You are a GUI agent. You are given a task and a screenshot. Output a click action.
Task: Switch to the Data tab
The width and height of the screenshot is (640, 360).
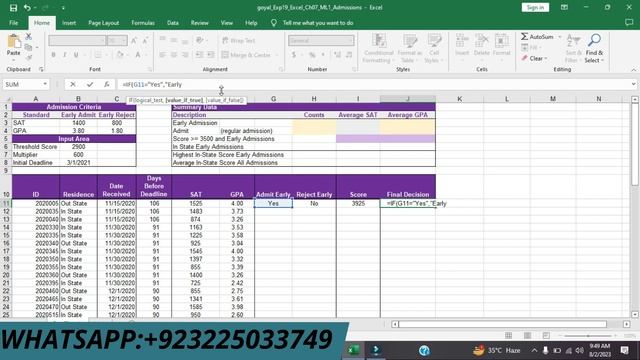click(x=173, y=23)
